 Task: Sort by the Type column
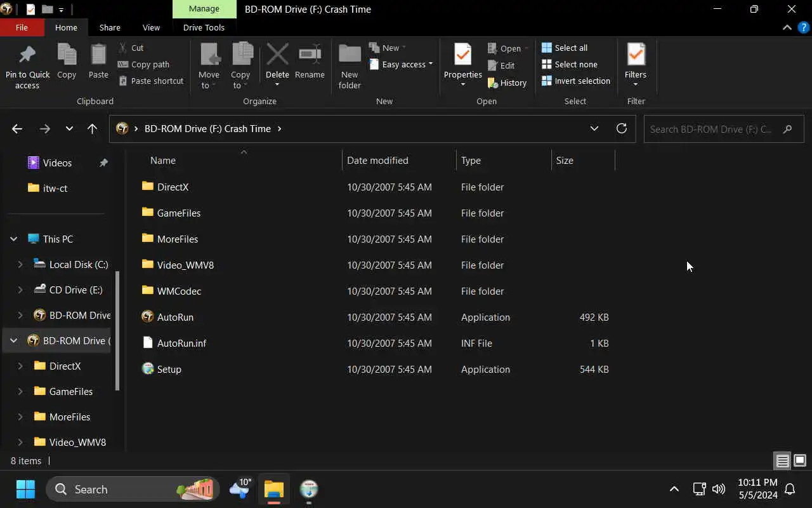(504, 160)
